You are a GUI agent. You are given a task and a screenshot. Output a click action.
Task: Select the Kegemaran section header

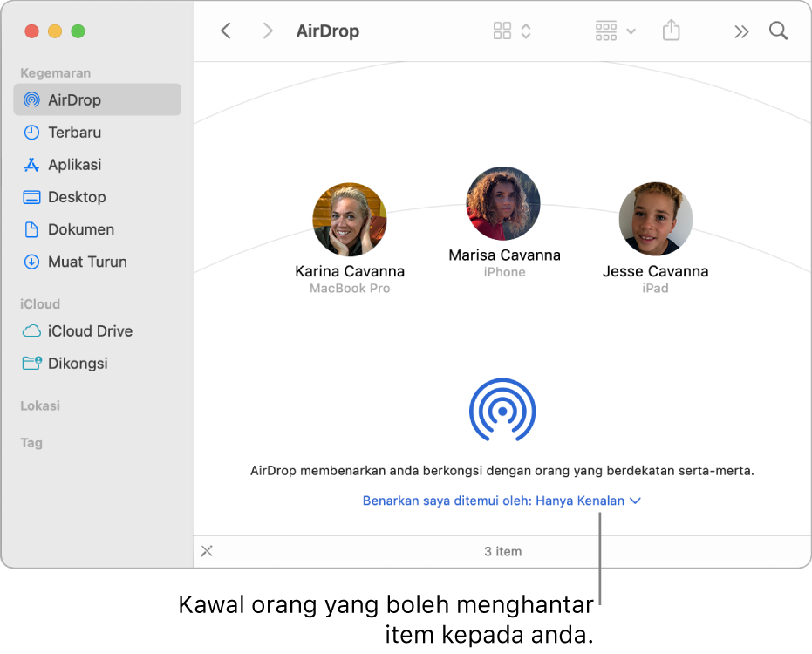55,72
